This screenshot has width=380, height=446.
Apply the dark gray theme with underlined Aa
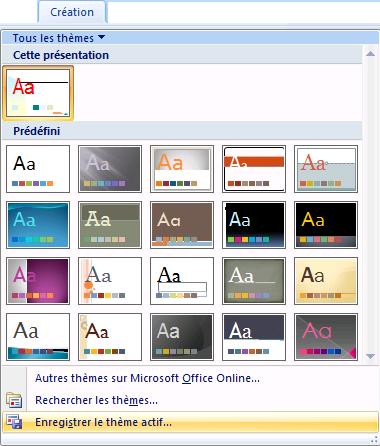click(x=254, y=281)
